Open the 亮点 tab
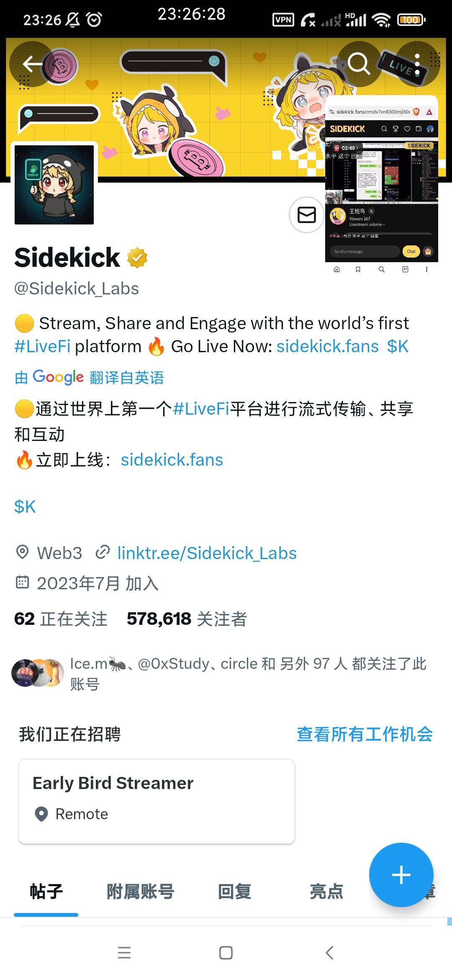This screenshot has width=452, height=980. 326,891
